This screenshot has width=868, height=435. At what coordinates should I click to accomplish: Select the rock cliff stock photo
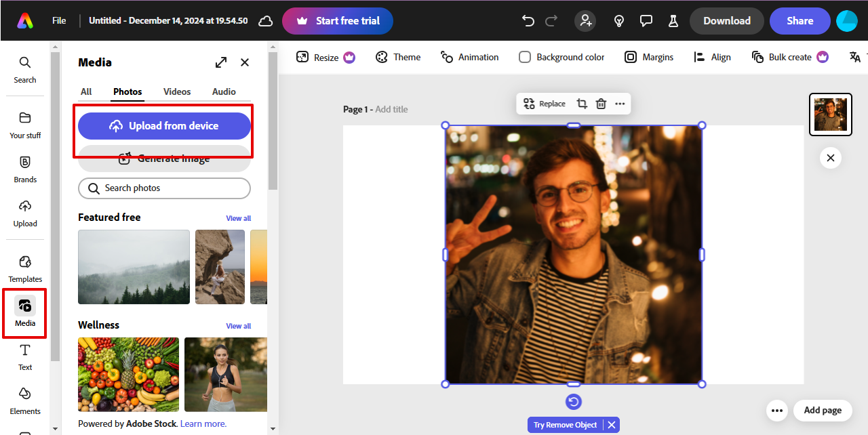220,267
